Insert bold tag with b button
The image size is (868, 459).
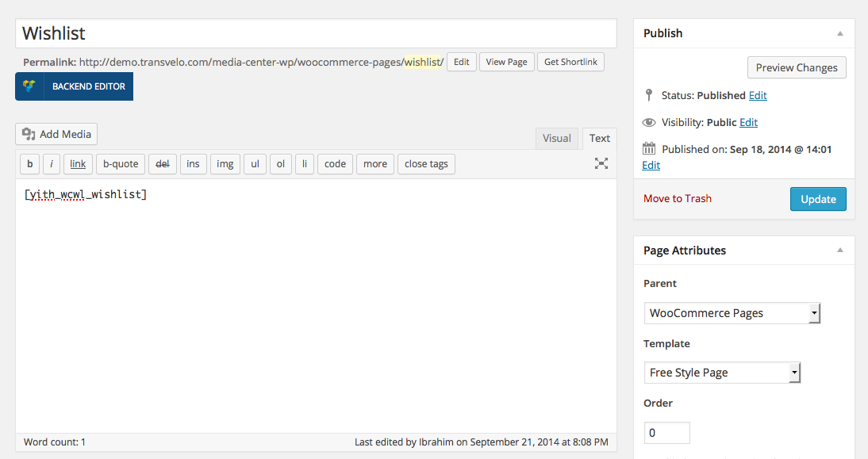pos(30,163)
